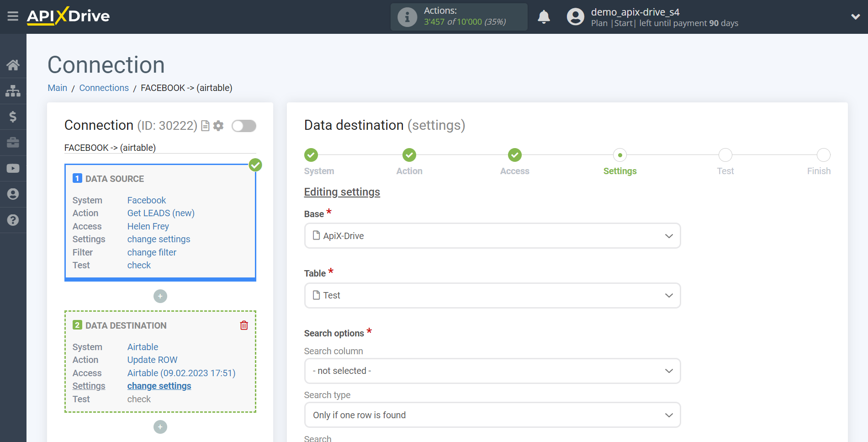The image size is (868, 442).
Task: Open the user avatar icon
Action: (576, 17)
